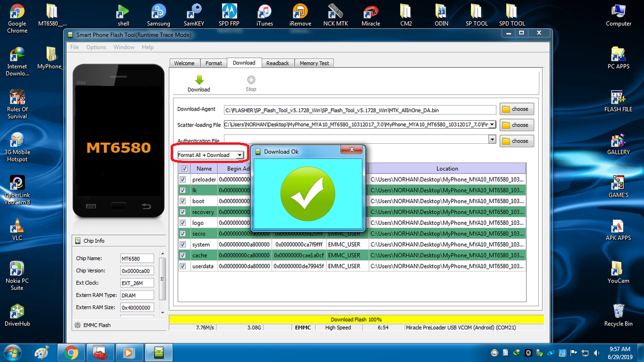Open the VLC desktop shortcut
Image resolution: width=644 pixels, height=362 pixels.
[17, 230]
